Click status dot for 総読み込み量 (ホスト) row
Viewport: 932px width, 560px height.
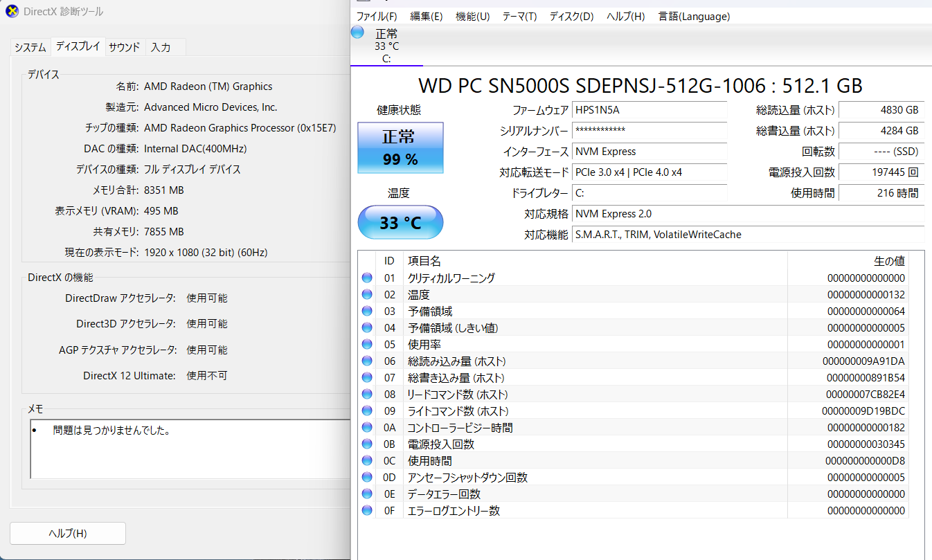(367, 361)
